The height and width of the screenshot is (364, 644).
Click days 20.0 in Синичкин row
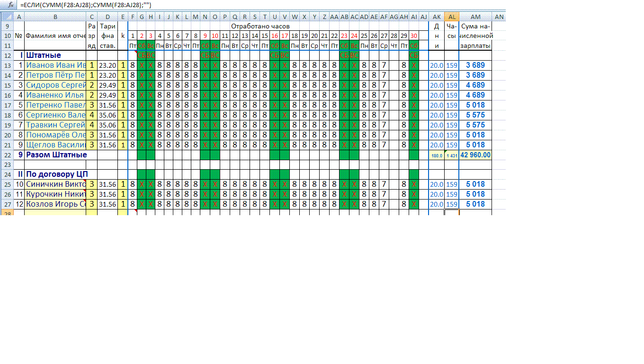[x=437, y=184]
